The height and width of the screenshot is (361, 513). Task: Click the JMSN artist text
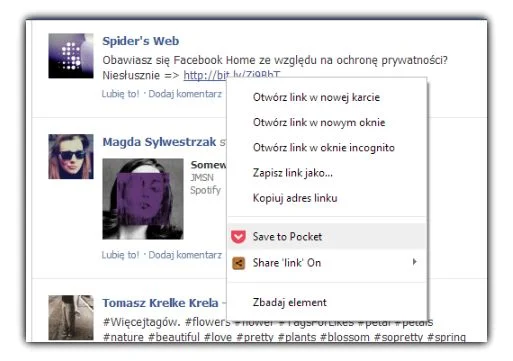click(x=202, y=178)
